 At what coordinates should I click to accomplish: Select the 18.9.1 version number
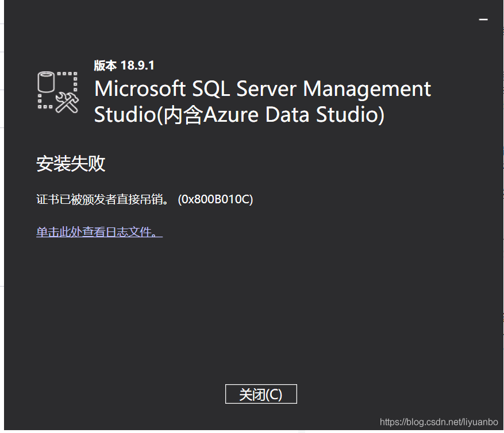[x=137, y=65]
